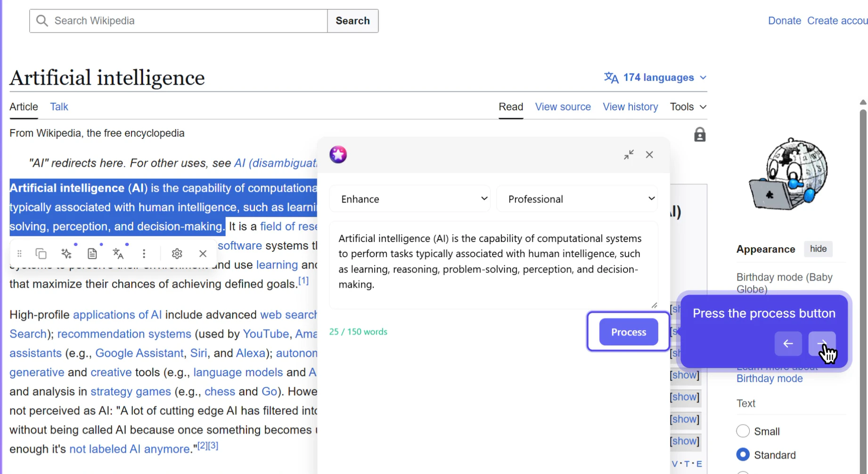Click the drag handle on the floating toolbar
Image resolution: width=868 pixels, height=474 pixels.
(x=19, y=253)
